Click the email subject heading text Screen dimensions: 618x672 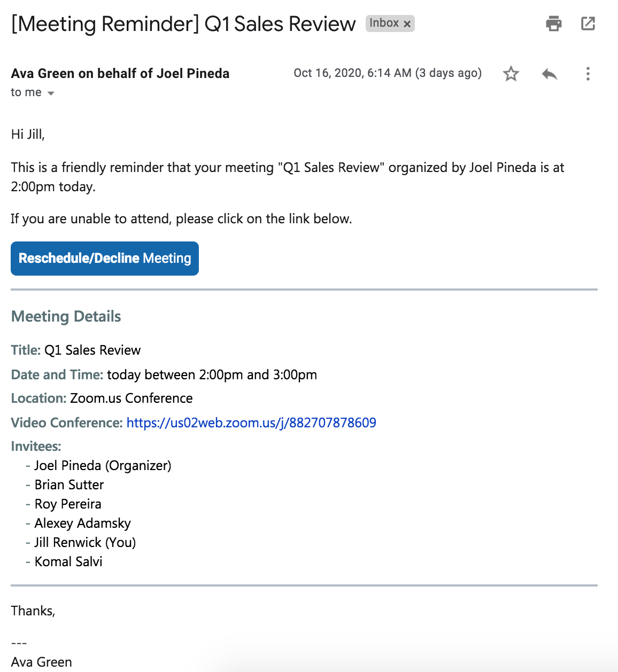click(x=183, y=24)
